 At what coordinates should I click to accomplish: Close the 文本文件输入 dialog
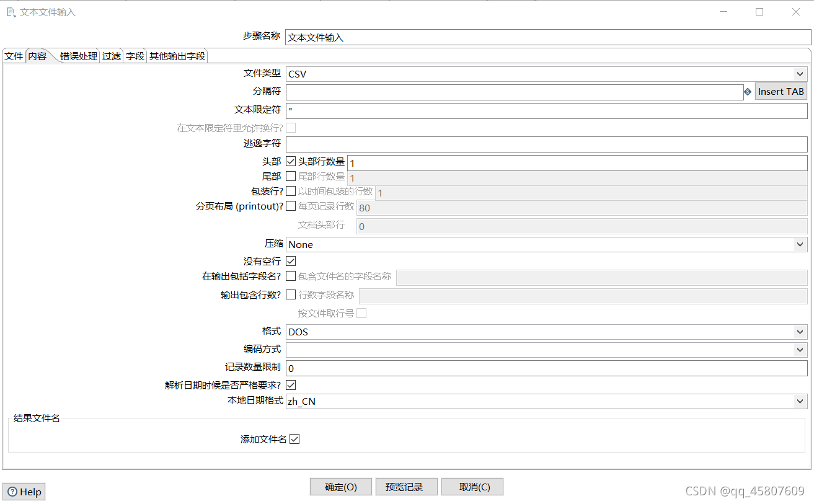pyautogui.click(x=796, y=12)
